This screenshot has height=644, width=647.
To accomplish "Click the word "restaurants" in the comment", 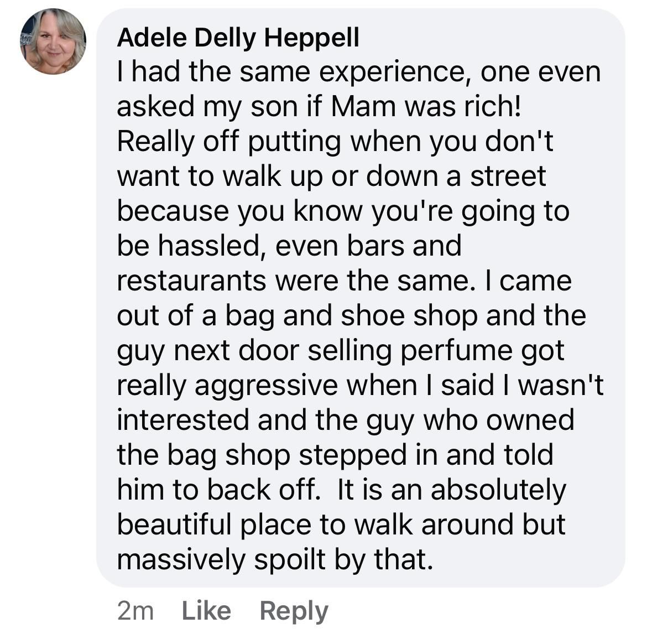I will click(x=191, y=281).
